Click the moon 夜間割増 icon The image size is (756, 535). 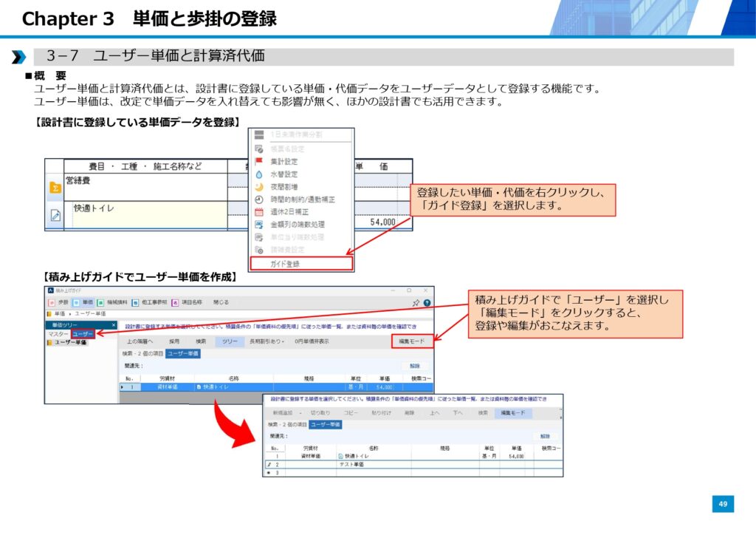tap(259, 186)
